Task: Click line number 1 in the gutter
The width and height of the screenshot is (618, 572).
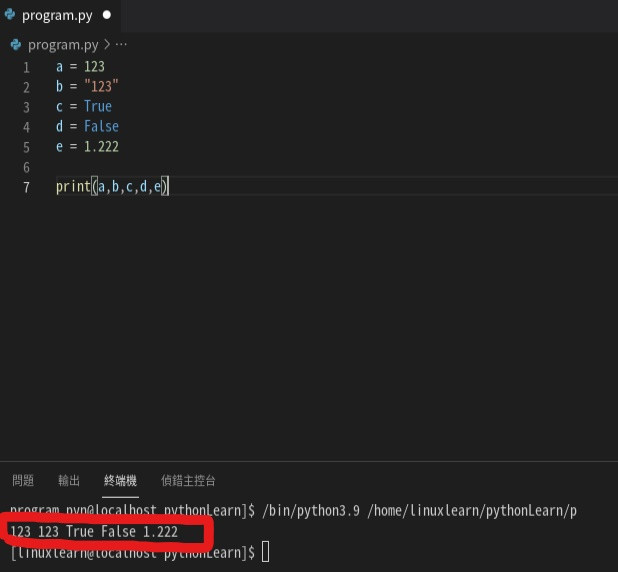Action: point(26,67)
